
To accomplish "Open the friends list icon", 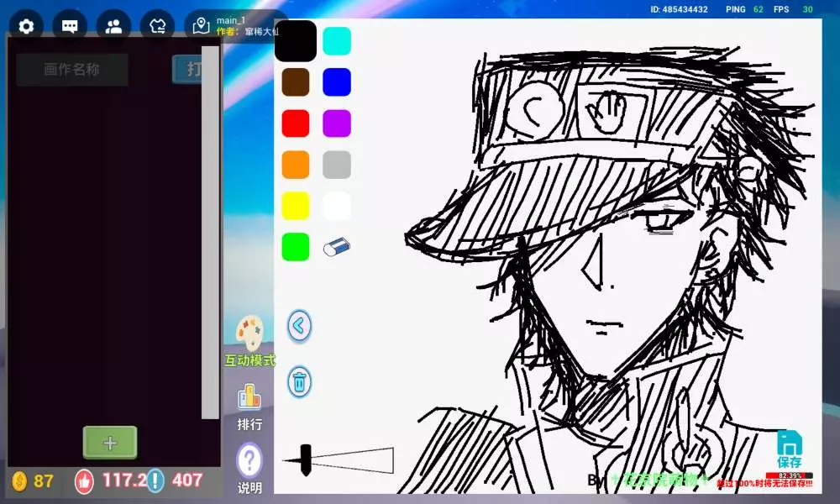I will pyautogui.click(x=113, y=25).
